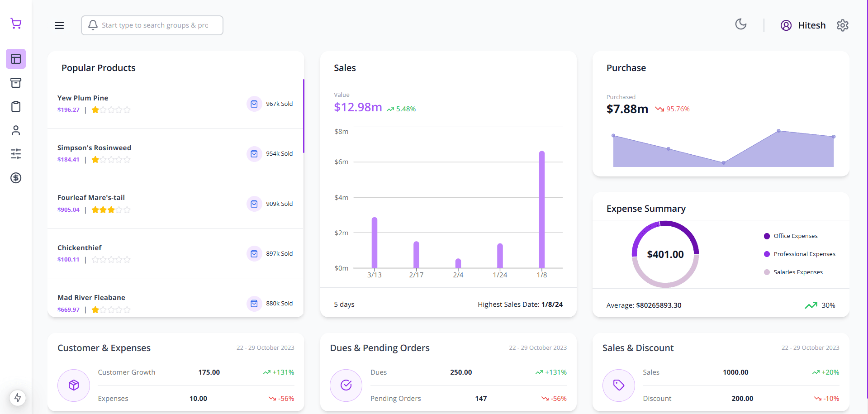Select the Yew Plum Pine product
Image resolution: width=868 pixels, height=414 pixels.
click(x=83, y=98)
